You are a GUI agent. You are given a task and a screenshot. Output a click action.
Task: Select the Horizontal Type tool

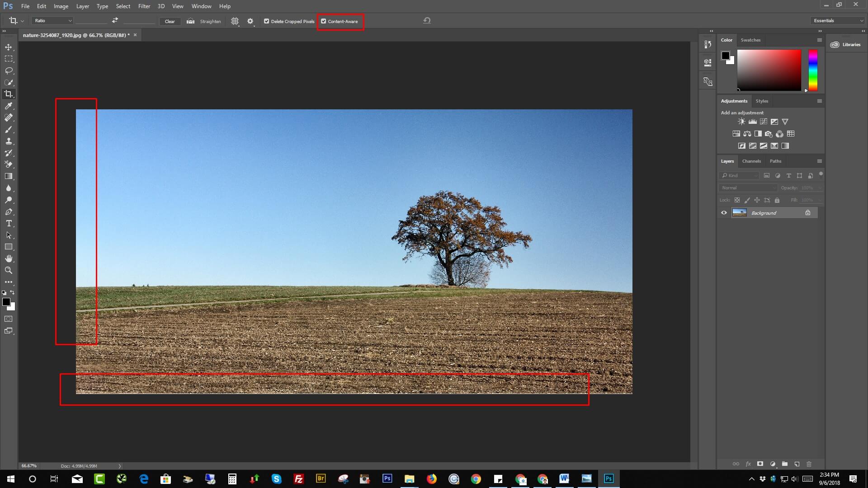pos(9,223)
